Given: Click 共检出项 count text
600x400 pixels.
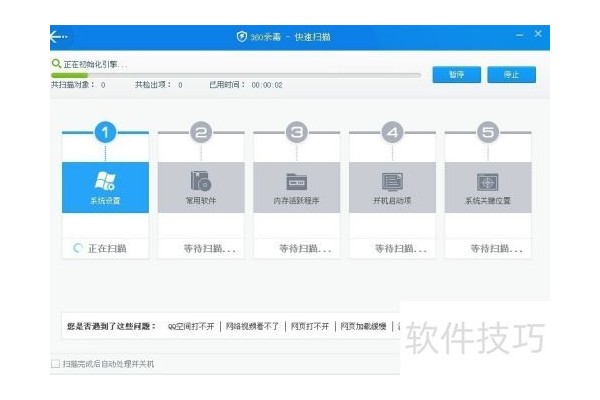Looking at the screenshot, I should 159,85.
